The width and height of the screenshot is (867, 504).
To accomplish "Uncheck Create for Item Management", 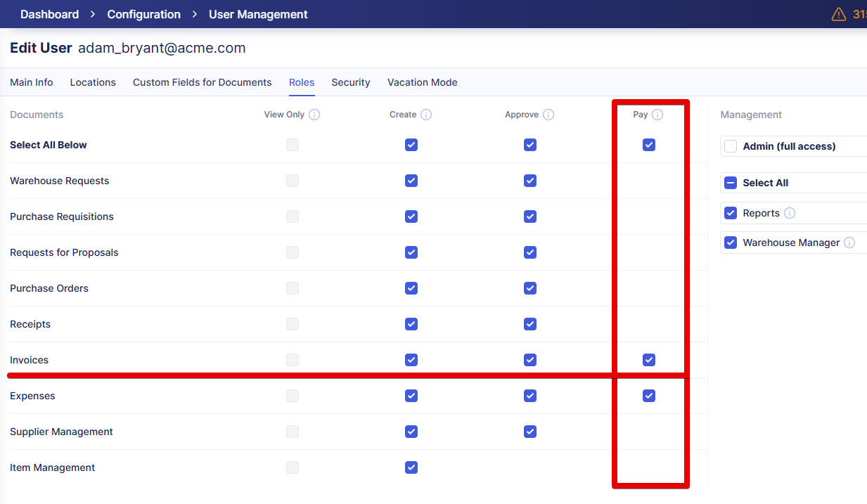I will click(411, 467).
